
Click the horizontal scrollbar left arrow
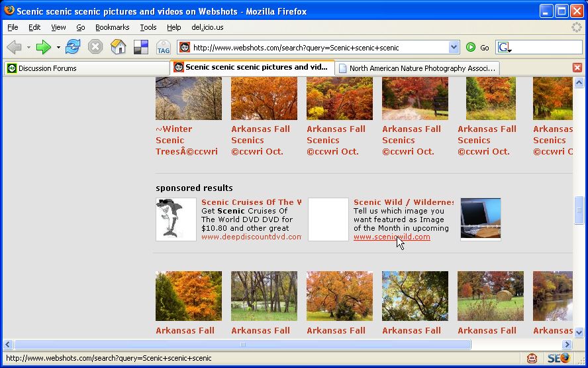pyautogui.click(x=8, y=344)
